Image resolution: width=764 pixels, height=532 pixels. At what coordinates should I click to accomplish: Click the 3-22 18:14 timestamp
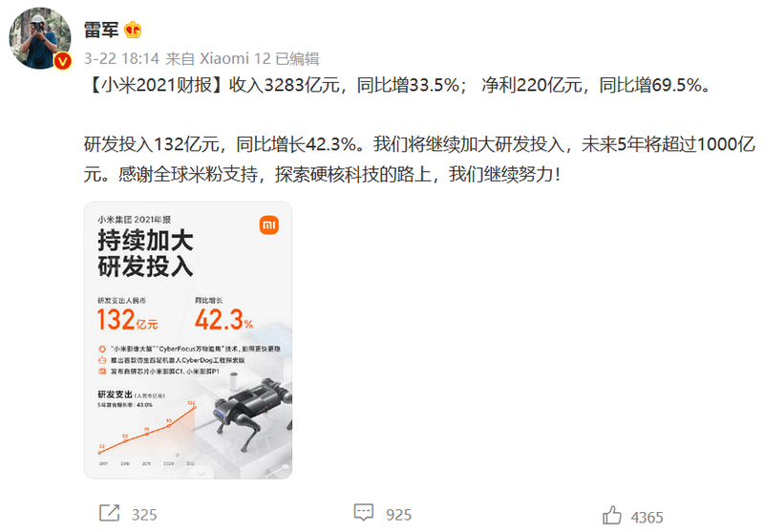[121, 59]
